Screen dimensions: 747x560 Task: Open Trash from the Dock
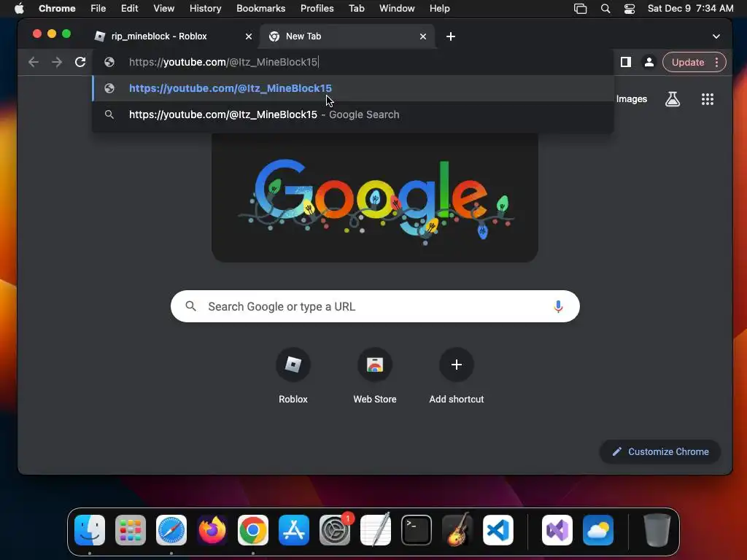[x=657, y=530]
